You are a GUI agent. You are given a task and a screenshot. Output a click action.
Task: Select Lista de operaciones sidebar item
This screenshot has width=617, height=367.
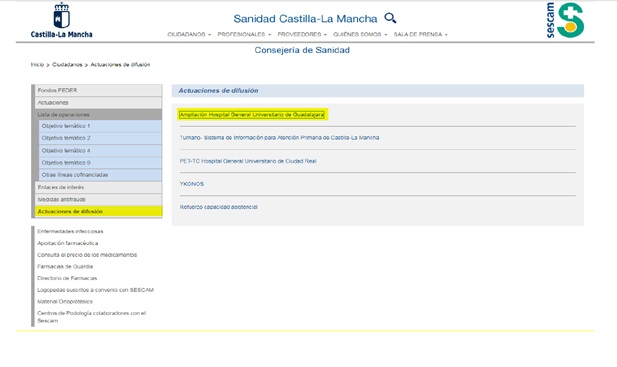pos(98,114)
